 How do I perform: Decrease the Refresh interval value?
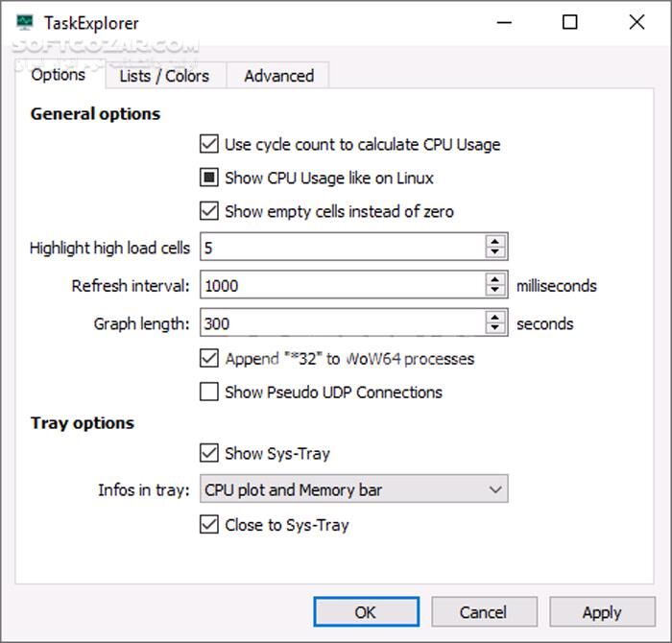point(495,291)
